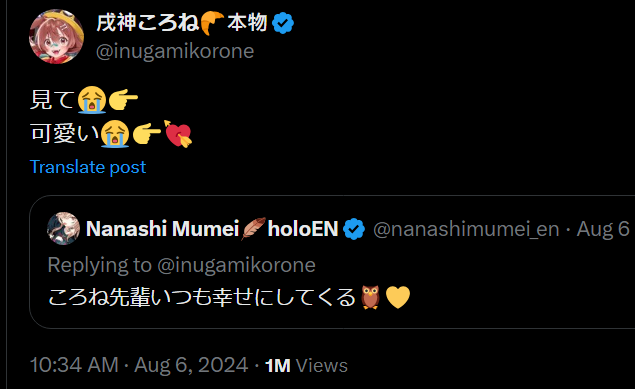Click the Aug 6 date on quoted post

pyautogui.click(x=603, y=229)
